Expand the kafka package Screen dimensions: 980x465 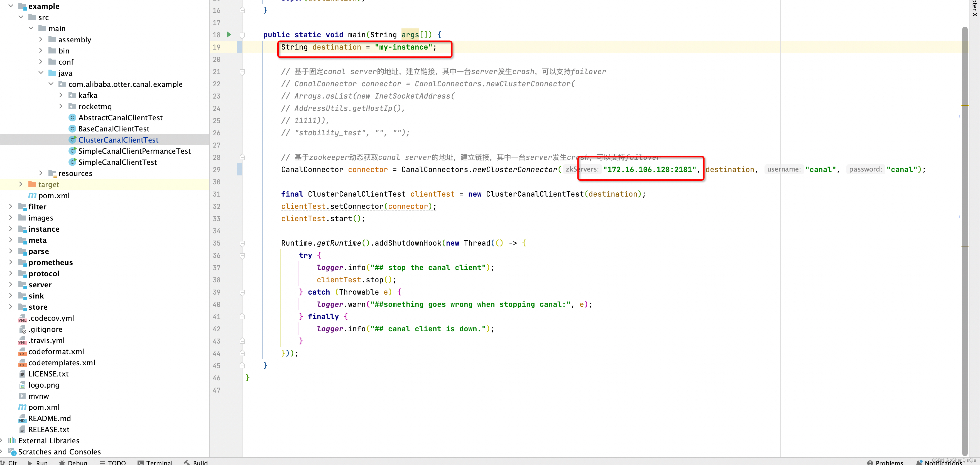pyautogui.click(x=61, y=96)
